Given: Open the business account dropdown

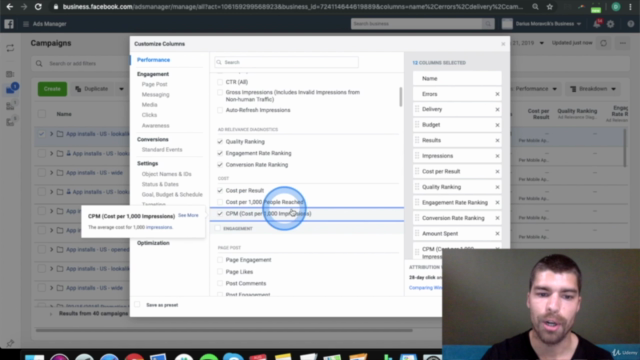Looking at the screenshot, I should click(542, 24).
